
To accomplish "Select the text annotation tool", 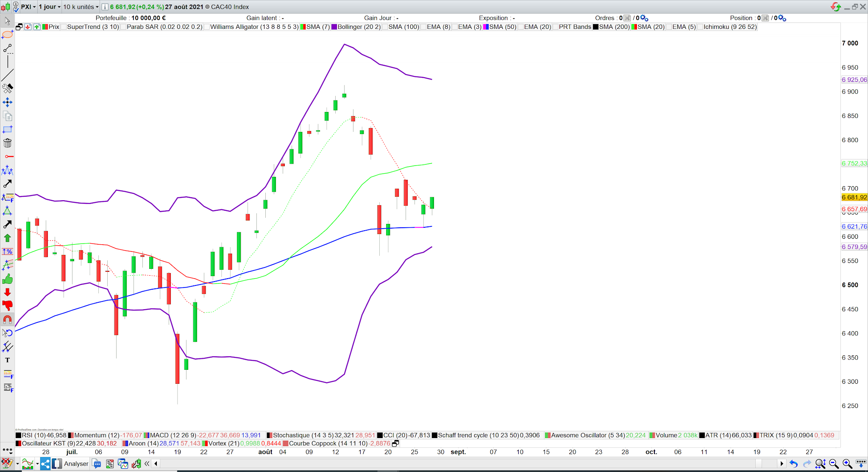I will [7, 360].
